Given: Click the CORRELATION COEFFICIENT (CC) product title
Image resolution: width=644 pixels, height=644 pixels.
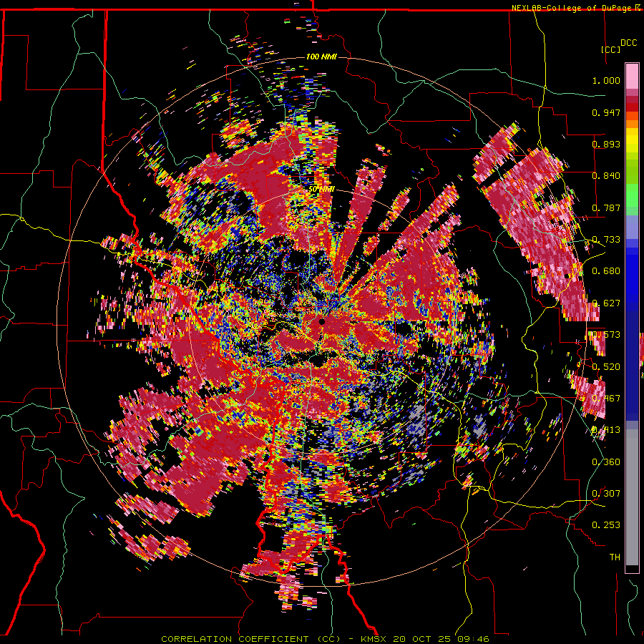Looking at the screenshot, I should click(250, 639).
